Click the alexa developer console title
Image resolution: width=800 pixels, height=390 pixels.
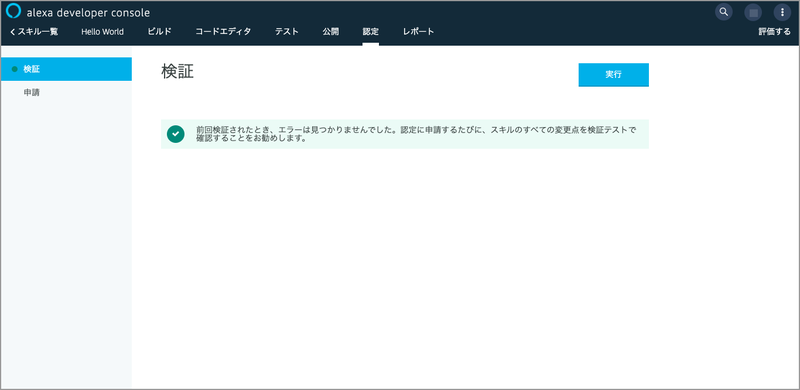click(x=88, y=13)
